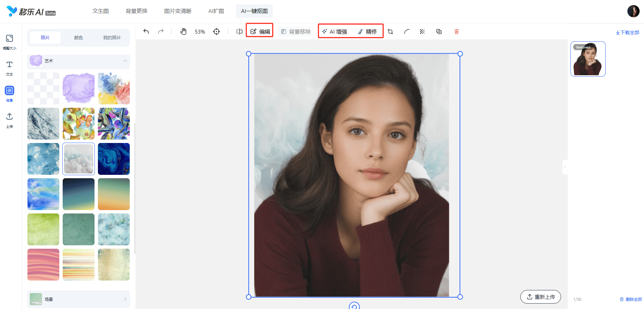Switch to the AI一键抠图 tab
Image resolution: width=644 pixels, height=309 pixels.
pos(254,11)
